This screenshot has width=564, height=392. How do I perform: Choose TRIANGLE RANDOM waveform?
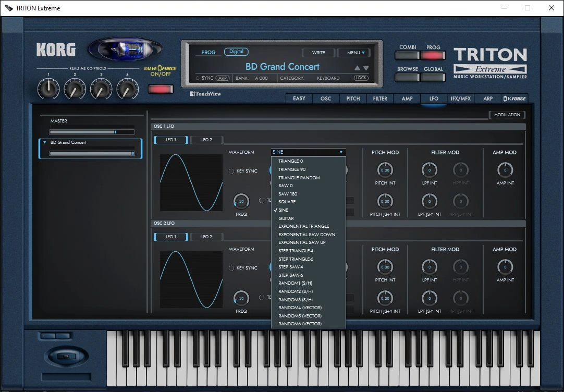pyautogui.click(x=308, y=178)
